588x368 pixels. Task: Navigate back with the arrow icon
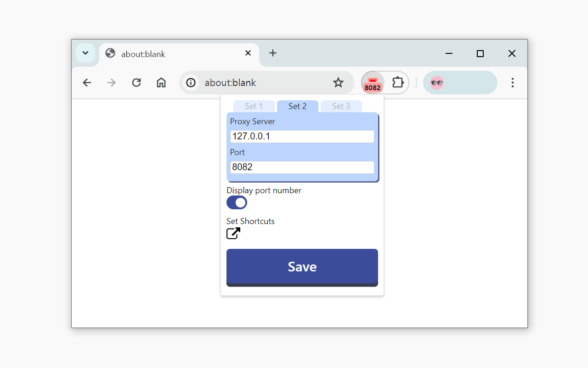[87, 82]
